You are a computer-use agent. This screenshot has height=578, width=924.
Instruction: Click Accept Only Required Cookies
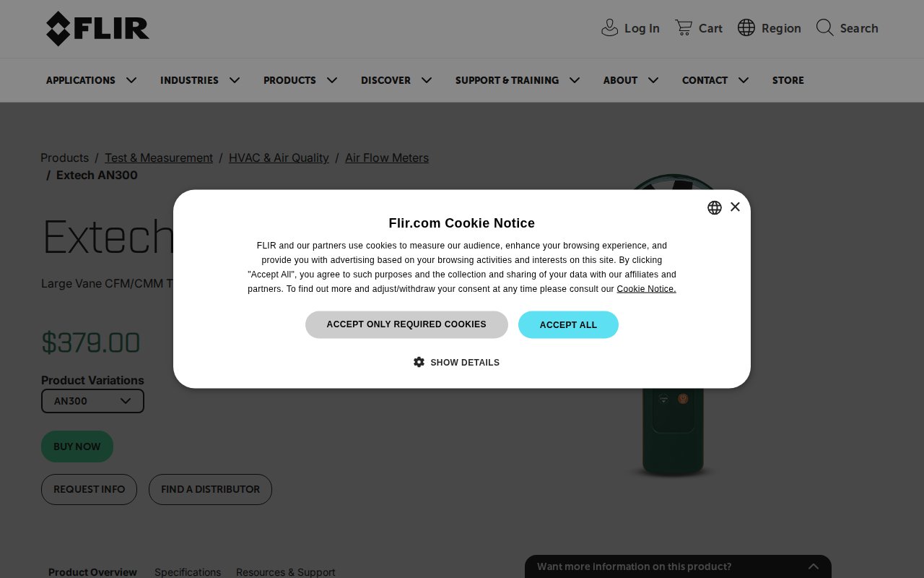[x=406, y=324]
